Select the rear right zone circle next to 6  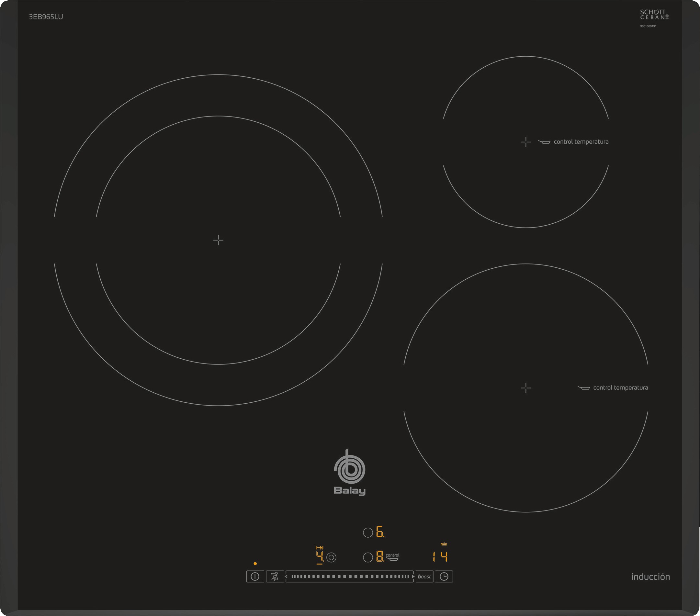click(368, 533)
